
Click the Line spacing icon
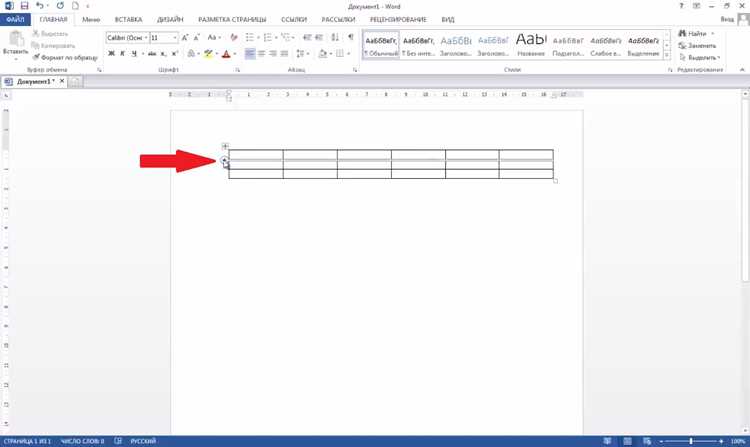[x=300, y=54]
